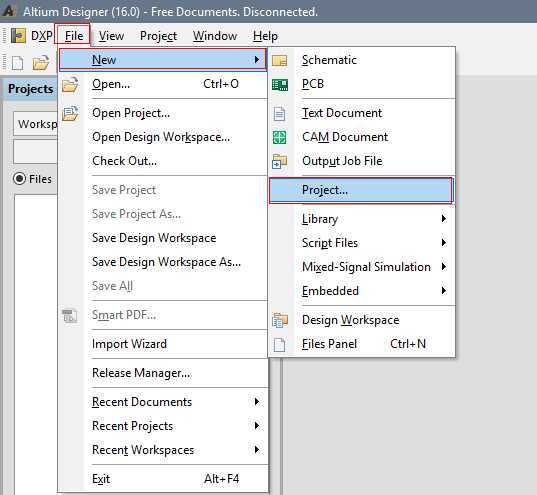Click the new blank document toolbar icon
The width and height of the screenshot is (537, 495).
(17, 63)
